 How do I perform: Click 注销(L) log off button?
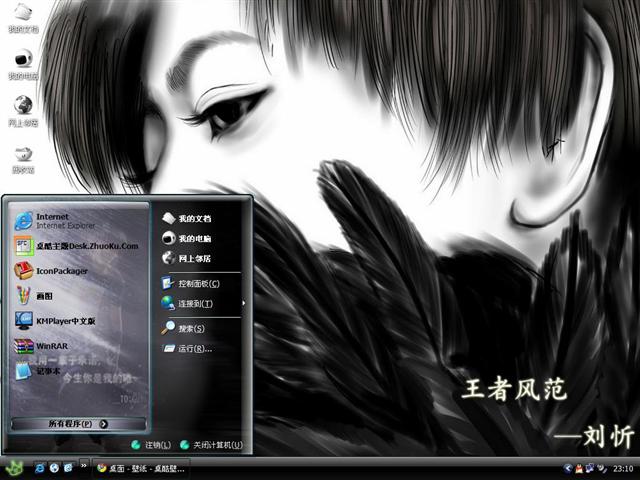point(151,445)
